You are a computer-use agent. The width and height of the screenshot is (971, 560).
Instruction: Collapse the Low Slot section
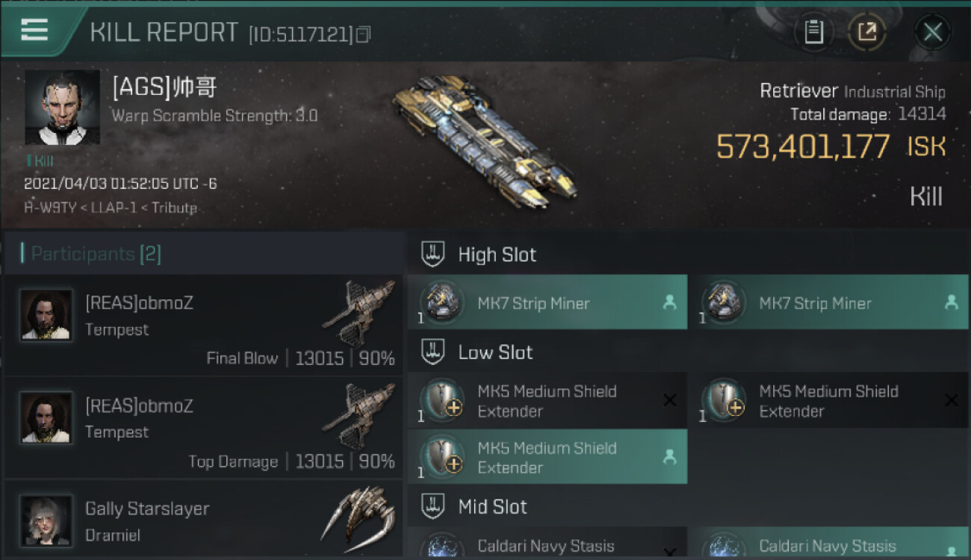[433, 352]
